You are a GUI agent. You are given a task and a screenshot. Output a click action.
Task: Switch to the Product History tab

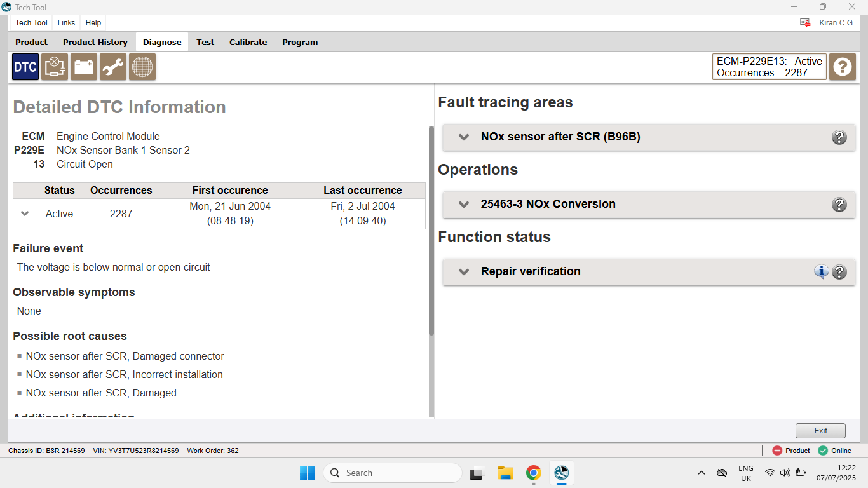tap(95, 42)
